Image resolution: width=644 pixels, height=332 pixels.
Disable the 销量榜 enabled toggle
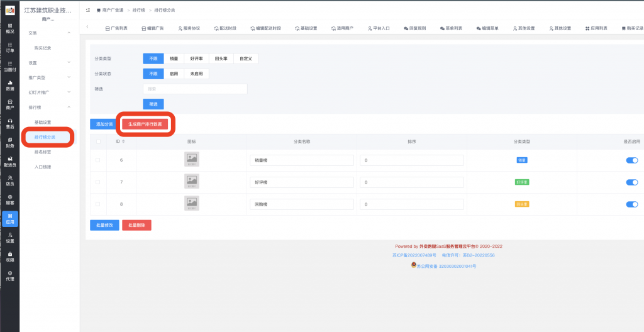pos(631,160)
